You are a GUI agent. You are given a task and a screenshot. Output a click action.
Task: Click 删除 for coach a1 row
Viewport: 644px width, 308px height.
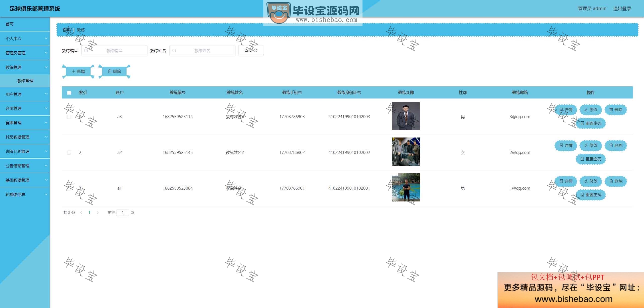(x=616, y=181)
